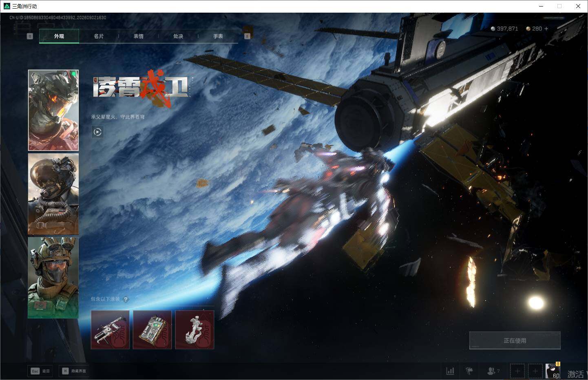Click the gold currency balance 280
This screenshot has width=588, height=380.
coord(534,29)
